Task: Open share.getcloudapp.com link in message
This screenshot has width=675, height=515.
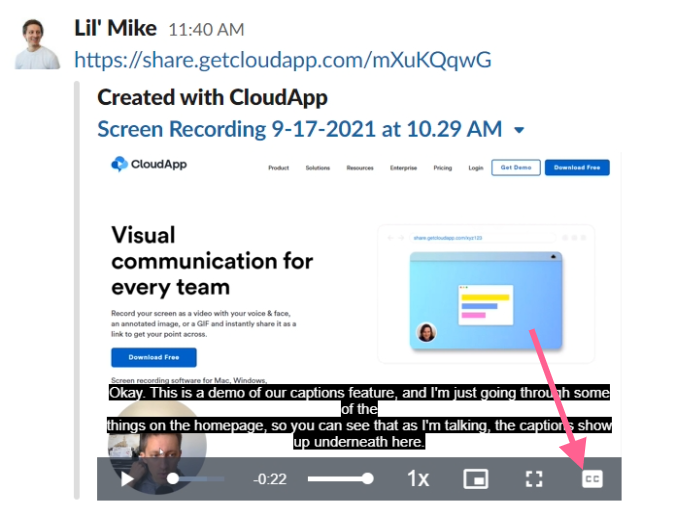Action: (282, 60)
